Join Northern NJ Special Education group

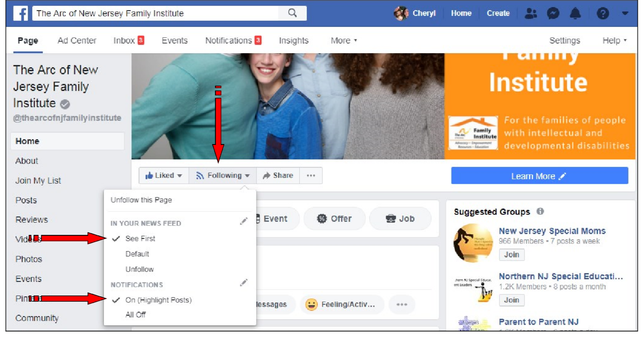click(x=511, y=300)
